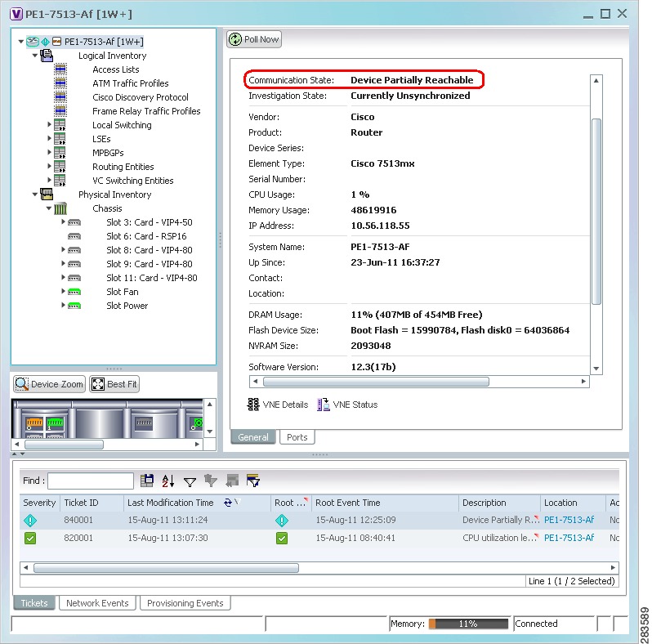Click the green Slot Power icon
652x644 pixels.
(x=74, y=306)
